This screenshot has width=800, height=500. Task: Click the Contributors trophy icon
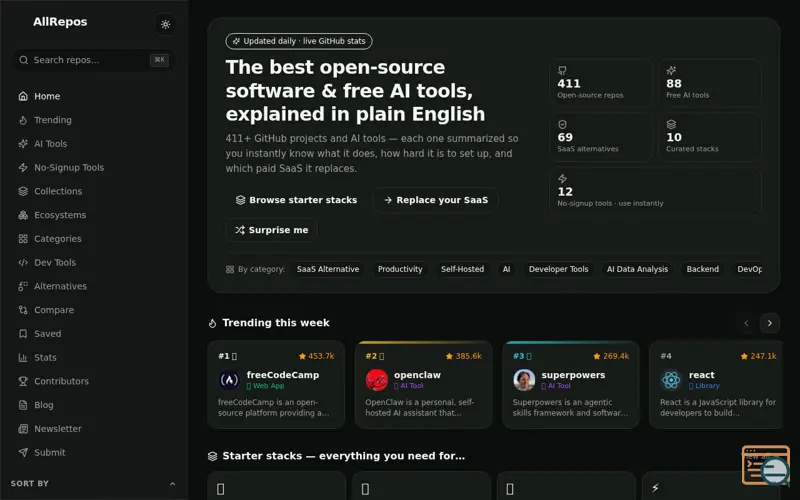[x=23, y=381]
